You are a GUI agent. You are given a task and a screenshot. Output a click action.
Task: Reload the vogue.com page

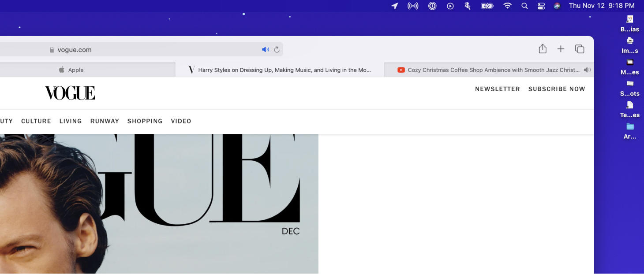click(277, 49)
